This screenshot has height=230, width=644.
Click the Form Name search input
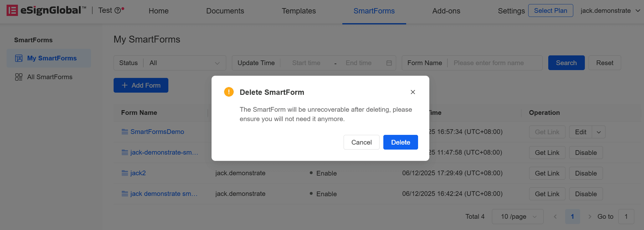(x=495, y=63)
